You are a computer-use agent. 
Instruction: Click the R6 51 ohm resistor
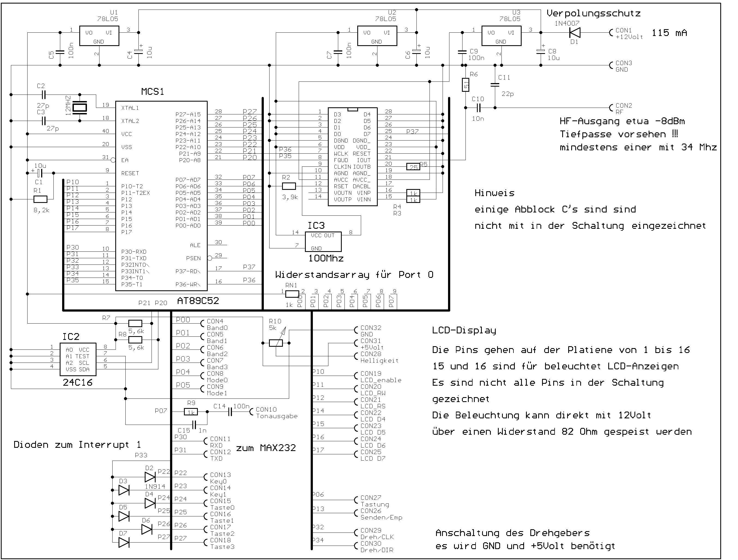pyautogui.click(x=465, y=85)
